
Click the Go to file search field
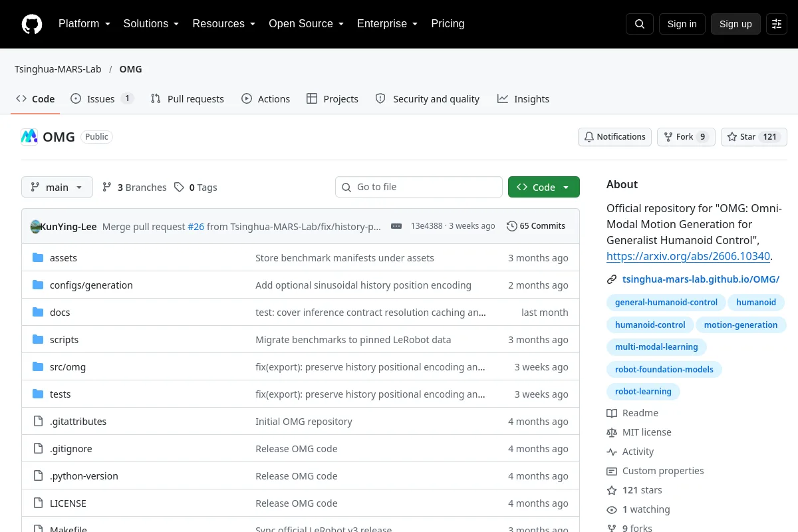point(419,188)
